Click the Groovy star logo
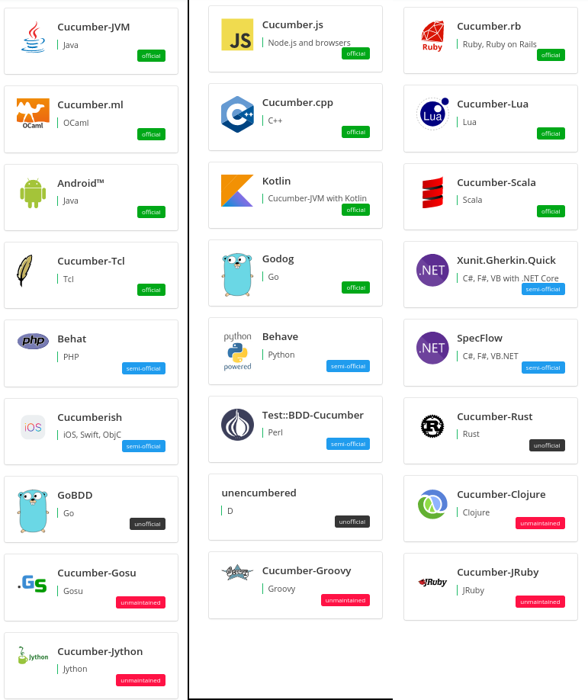The height and width of the screenshot is (700, 588). [x=237, y=573]
